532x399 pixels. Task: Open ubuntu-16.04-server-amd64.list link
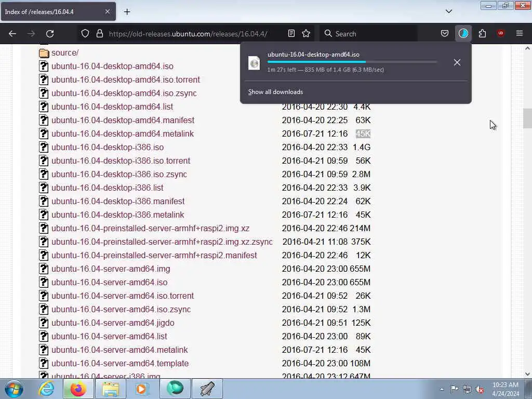click(x=109, y=336)
